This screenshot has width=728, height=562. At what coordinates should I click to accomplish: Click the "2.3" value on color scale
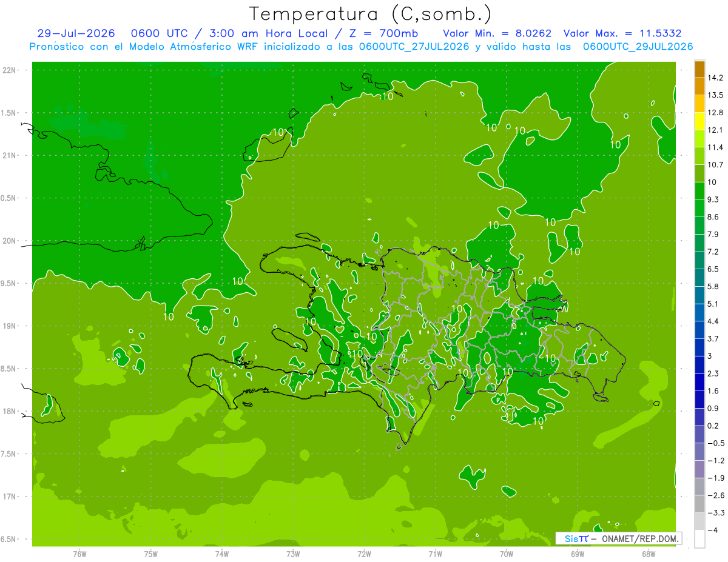(x=713, y=373)
